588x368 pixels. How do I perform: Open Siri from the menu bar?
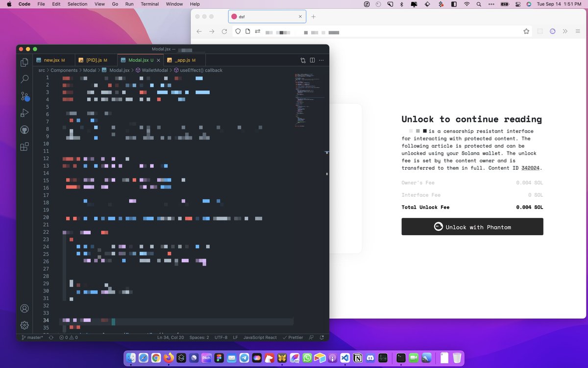coord(529,4)
